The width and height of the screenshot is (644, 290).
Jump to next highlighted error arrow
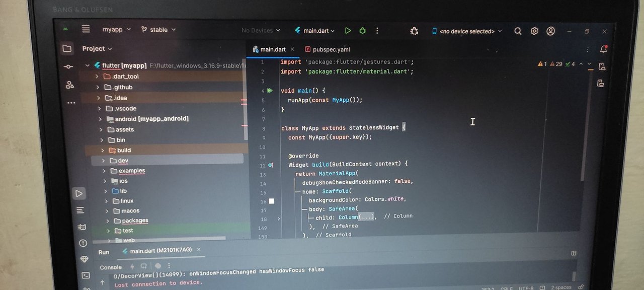coord(590,65)
